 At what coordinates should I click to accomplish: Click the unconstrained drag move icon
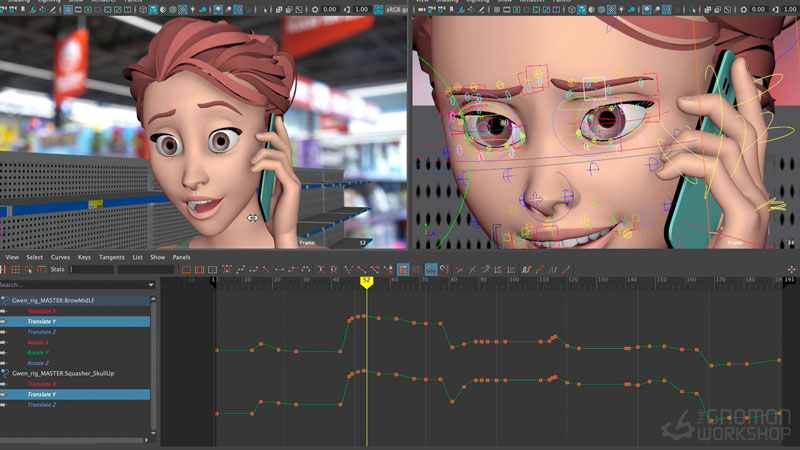791,269
